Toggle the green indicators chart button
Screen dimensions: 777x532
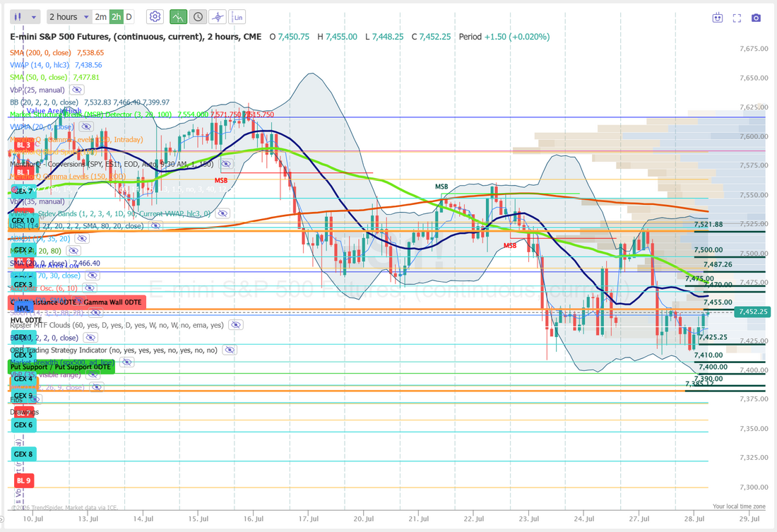[x=178, y=17]
